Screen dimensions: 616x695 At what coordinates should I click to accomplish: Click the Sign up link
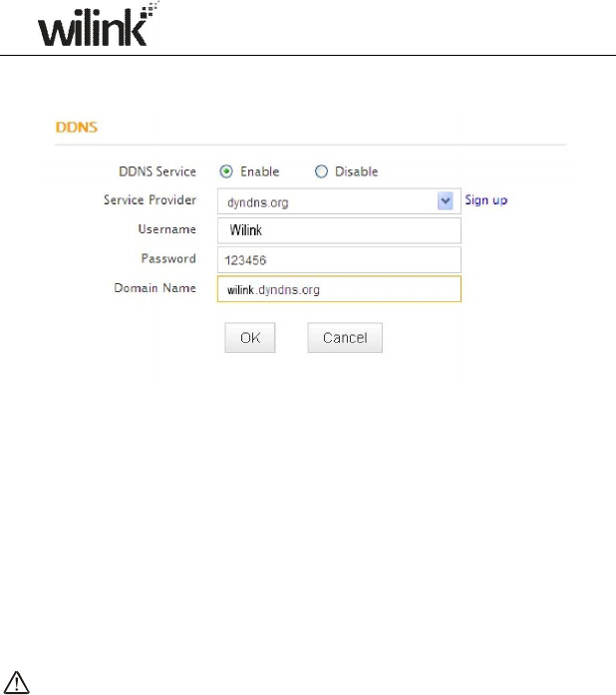pyautogui.click(x=485, y=200)
